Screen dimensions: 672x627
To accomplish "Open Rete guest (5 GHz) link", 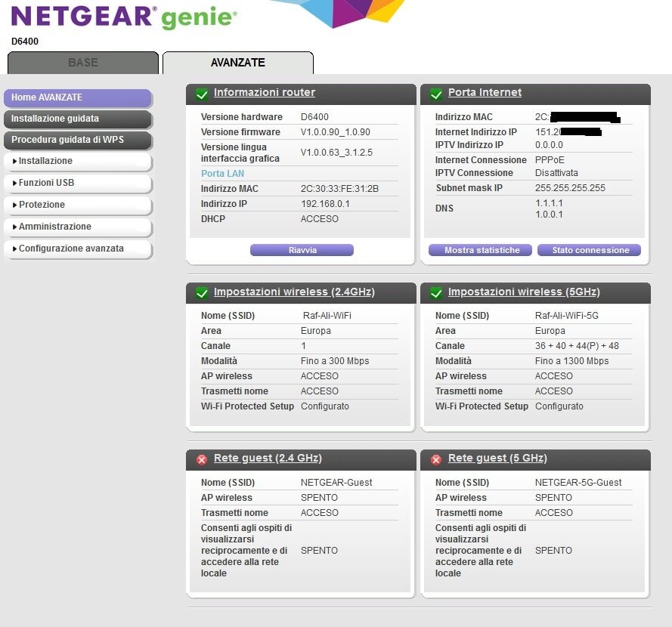I will [x=497, y=459].
